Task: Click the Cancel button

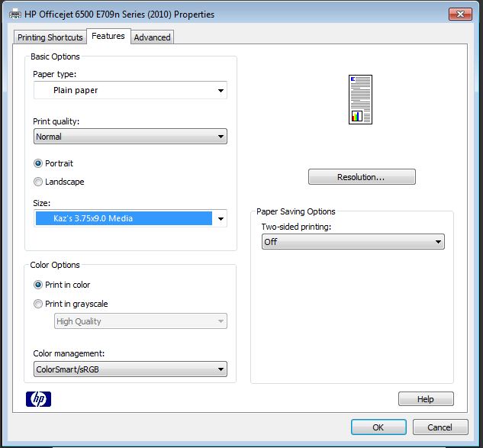Action: [x=440, y=427]
